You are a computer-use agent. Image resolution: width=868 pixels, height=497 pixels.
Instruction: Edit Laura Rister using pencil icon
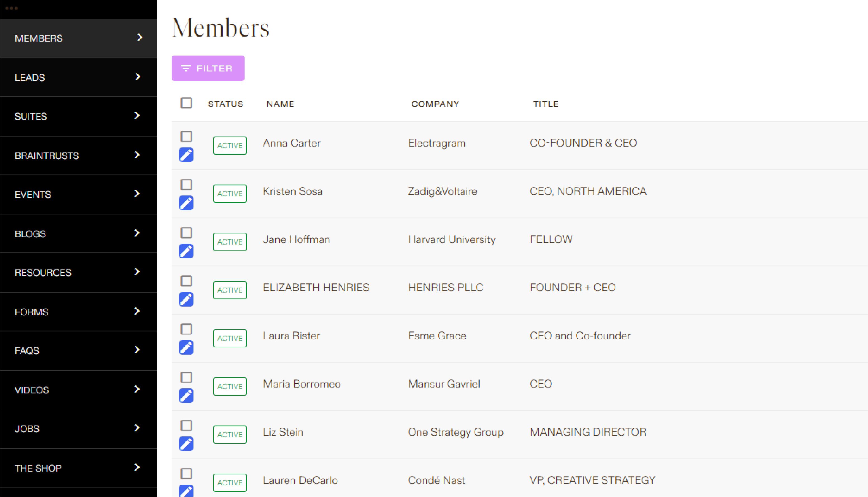(186, 347)
